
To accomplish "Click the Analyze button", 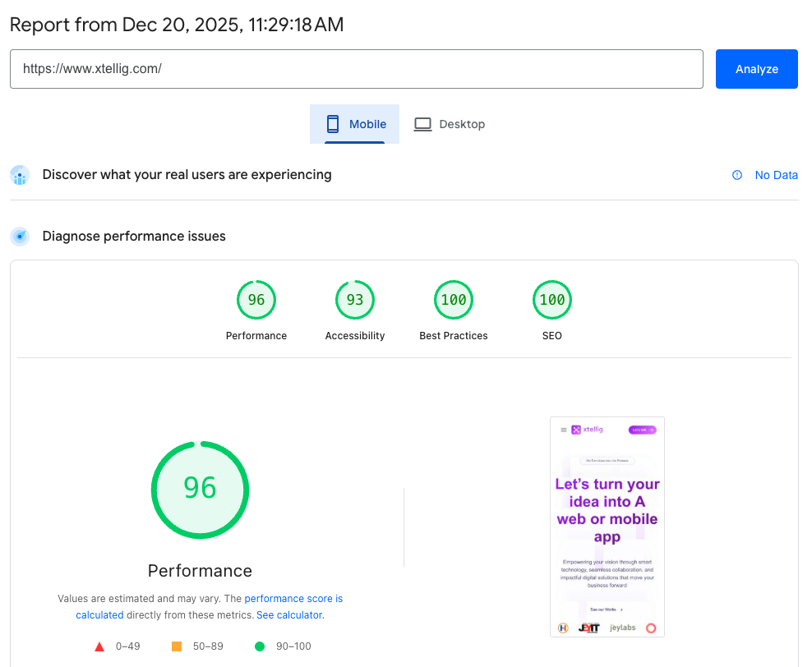I will (x=756, y=69).
